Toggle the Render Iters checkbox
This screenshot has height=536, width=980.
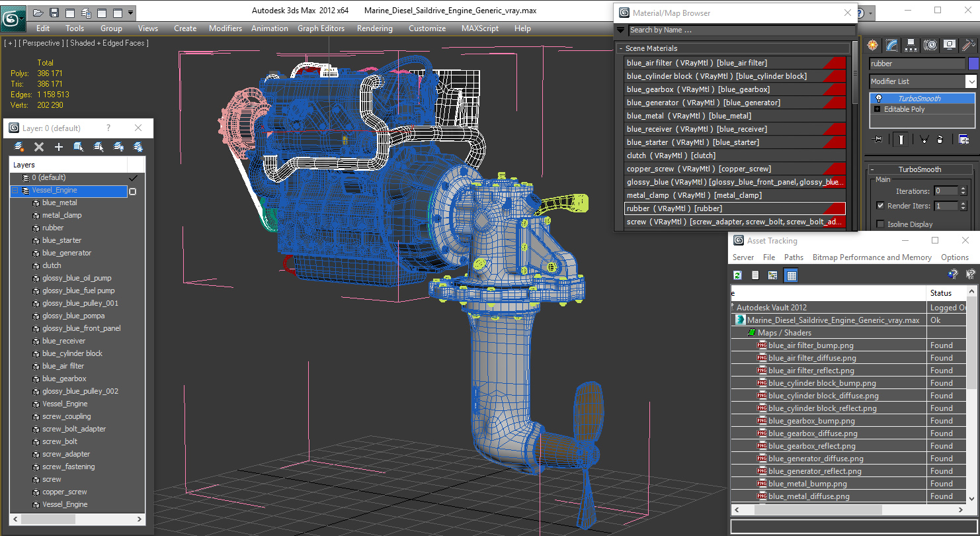[880, 206]
